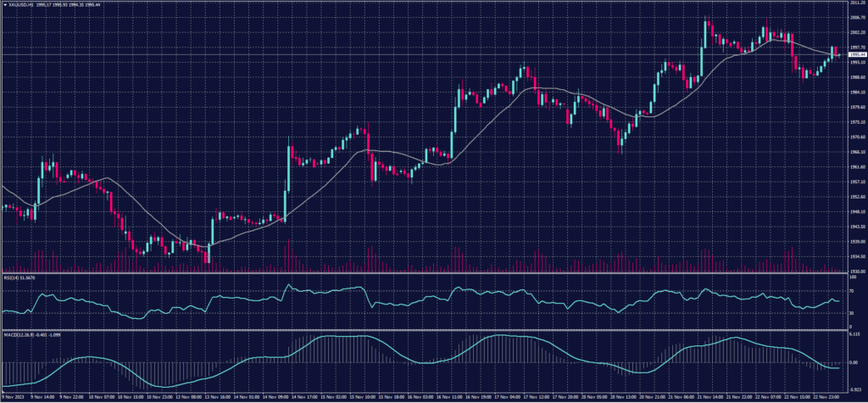The height and width of the screenshot is (403, 868).
Task: Click the triangle arrow beside XAUUSD,H1
Action: click(5, 4)
